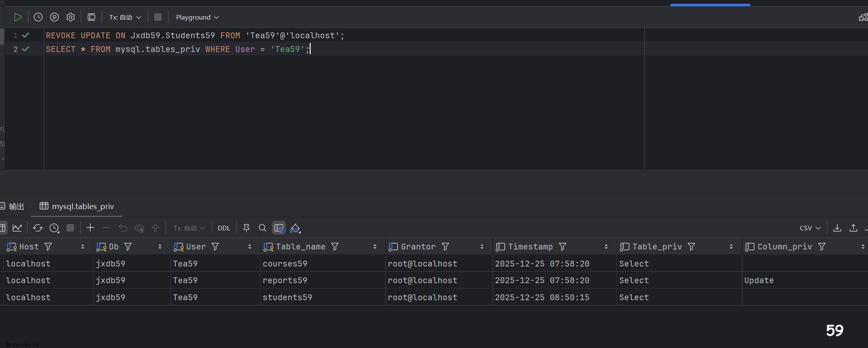Show chart view of the result set
868x348 pixels.
tap(17, 228)
